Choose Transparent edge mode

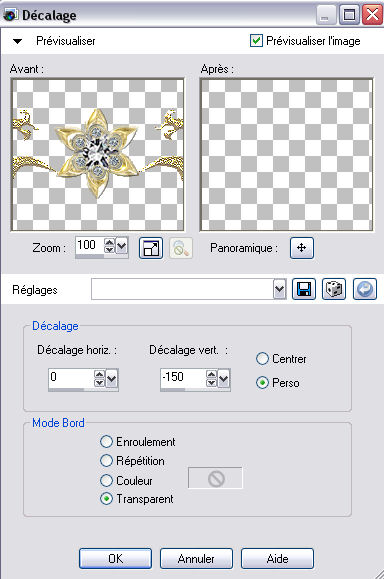[x=106, y=499]
